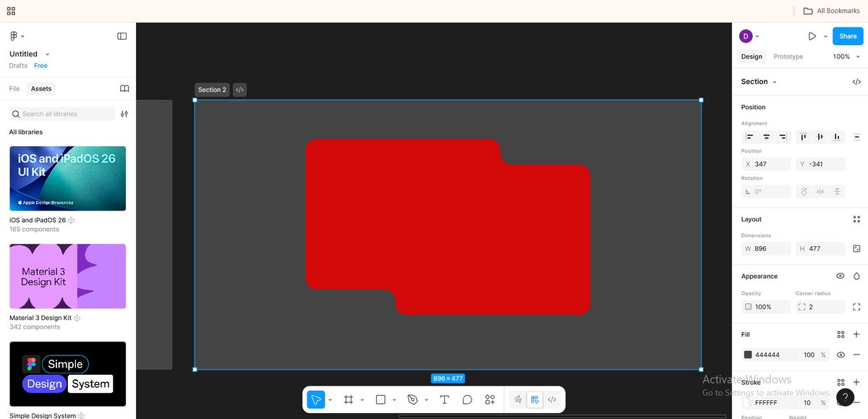The height and width of the screenshot is (419, 868).
Task: Click the FFFFFF stroke color swatch
Action: coord(748,402)
